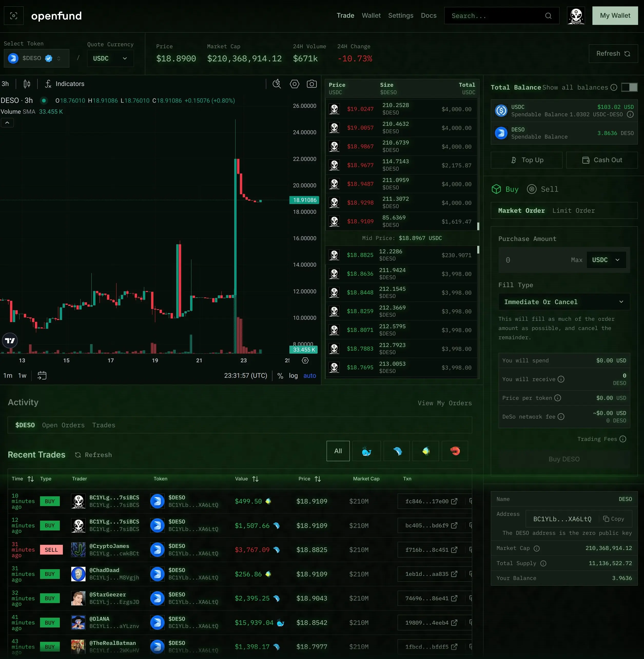
Task: Take a chart snapshot with the camera icon
Action: pyautogui.click(x=311, y=84)
